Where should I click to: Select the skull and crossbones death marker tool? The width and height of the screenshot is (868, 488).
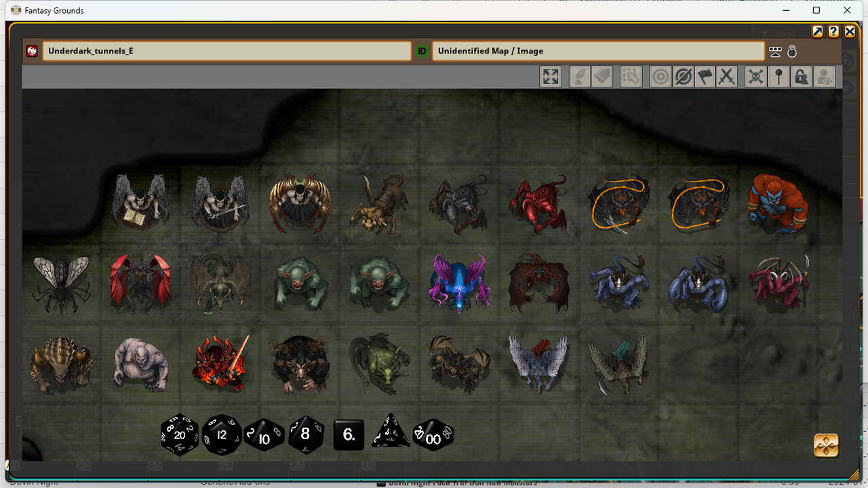pos(754,76)
